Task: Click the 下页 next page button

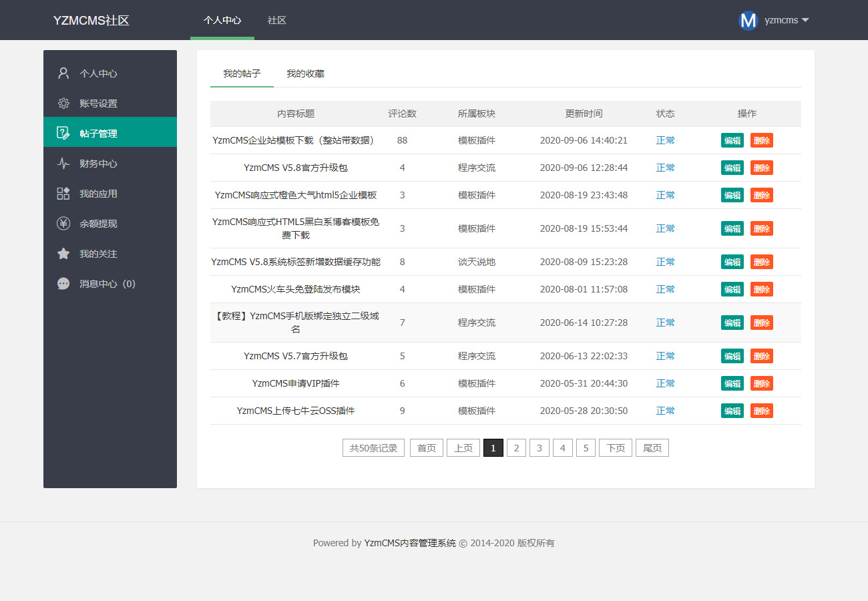Action: 616,448
